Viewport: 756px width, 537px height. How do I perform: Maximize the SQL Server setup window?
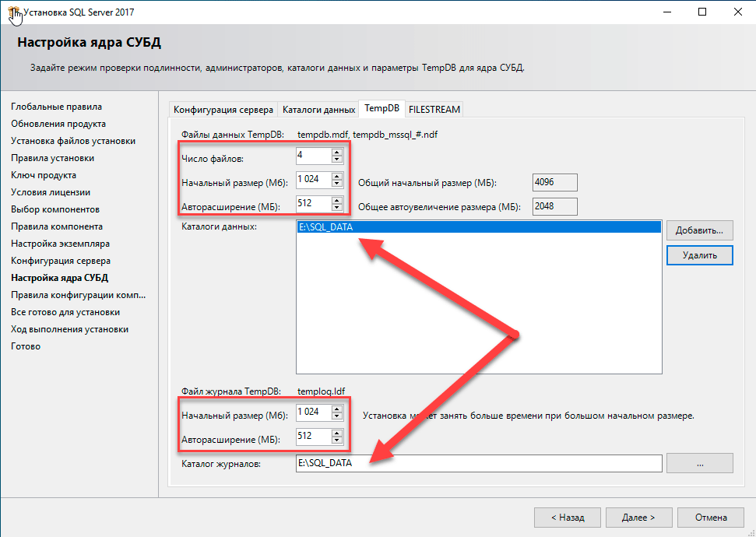click(702, 12)
